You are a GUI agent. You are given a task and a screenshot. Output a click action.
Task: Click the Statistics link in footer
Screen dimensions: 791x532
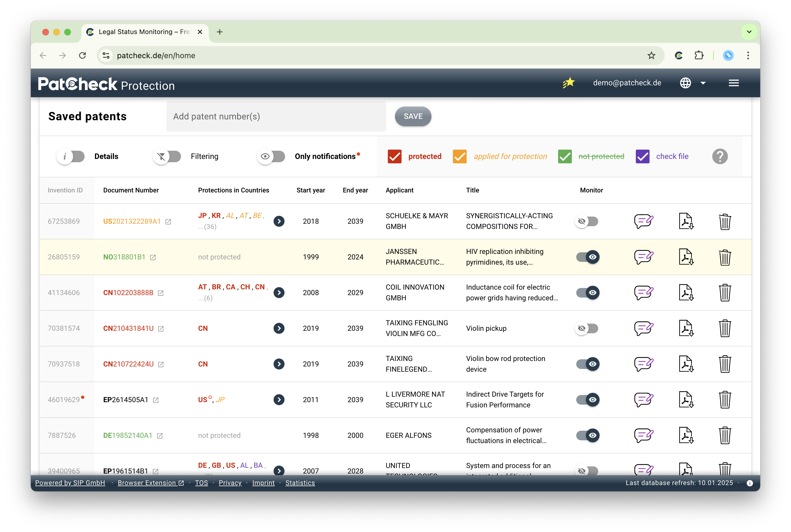click(300, 483)
